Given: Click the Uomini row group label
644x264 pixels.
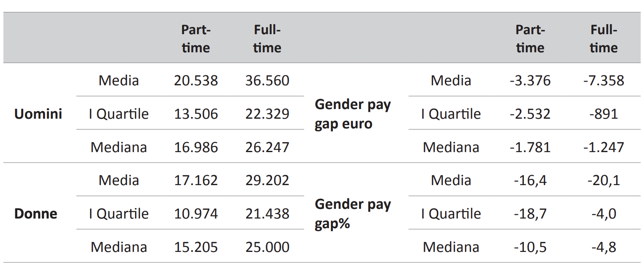Looking at the screenshot, I should point(38,114).
